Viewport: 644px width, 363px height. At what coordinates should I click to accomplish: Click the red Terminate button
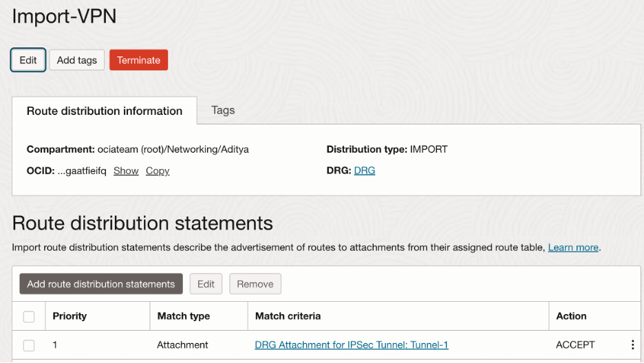pos(138,60)
